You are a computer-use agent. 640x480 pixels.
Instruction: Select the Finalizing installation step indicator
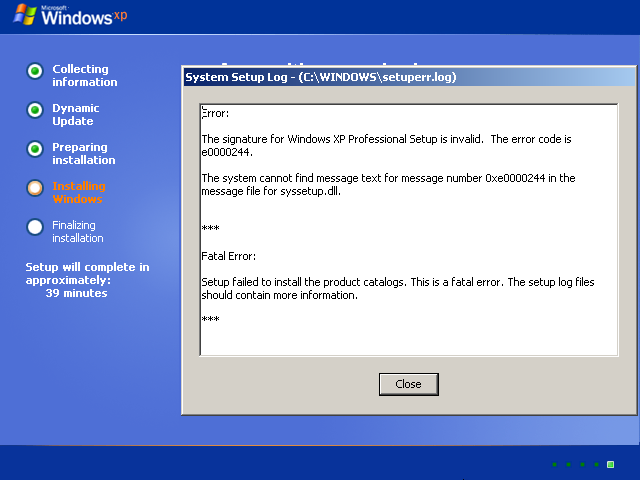pyautogui.click(x=35, y=227)
